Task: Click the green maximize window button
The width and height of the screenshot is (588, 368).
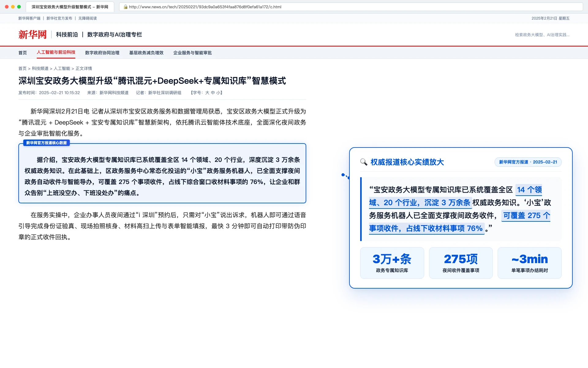Action: [x=19, y=7]
